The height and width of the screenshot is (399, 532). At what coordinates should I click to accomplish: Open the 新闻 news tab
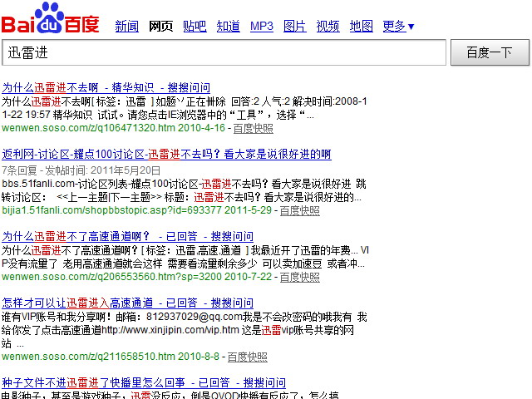(x=127, y=26)
